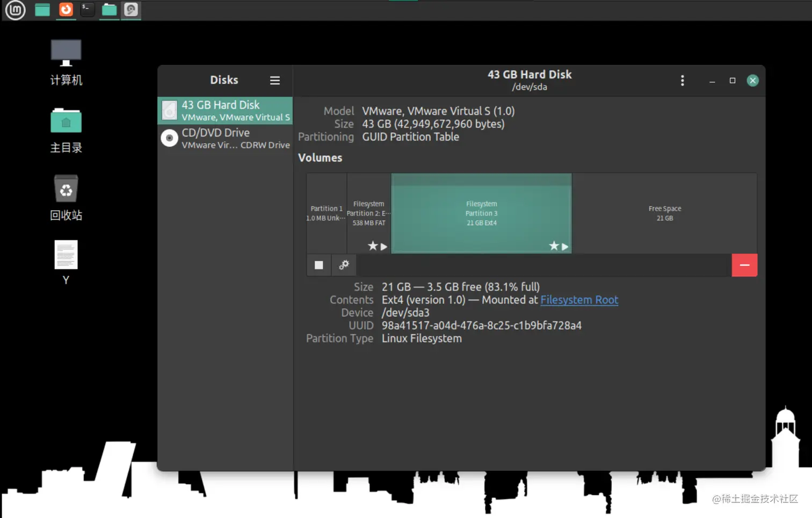Open the Disks hamburger menu
Image resolution: width=812 pixels, height=518 pixels.
click(x=274, y=80)
